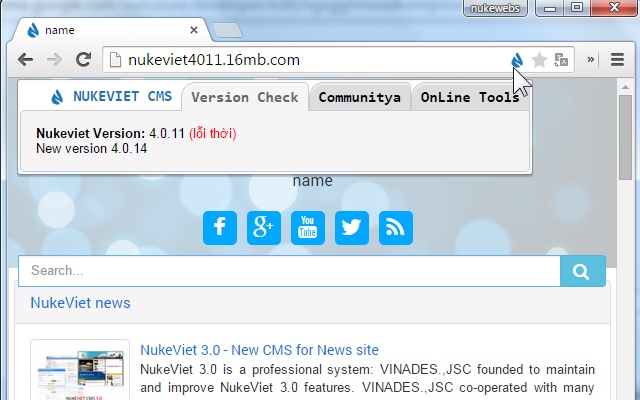Reload the current page

tap(84, 60)
